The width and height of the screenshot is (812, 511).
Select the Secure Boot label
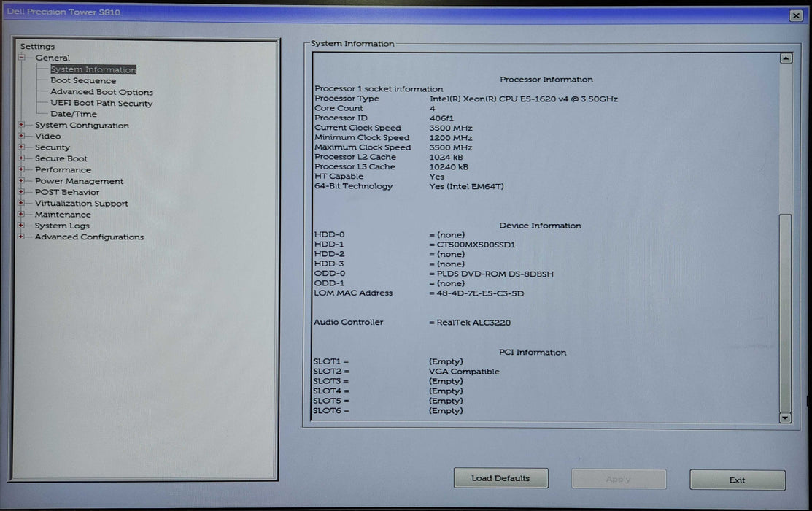coord(61,158)
